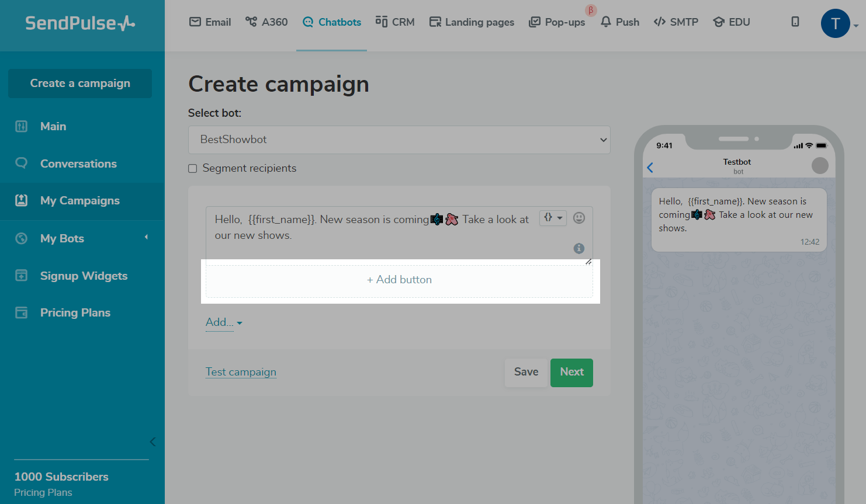
Task: Open the mobile device icon in header
Action: [x=795, y=22]
